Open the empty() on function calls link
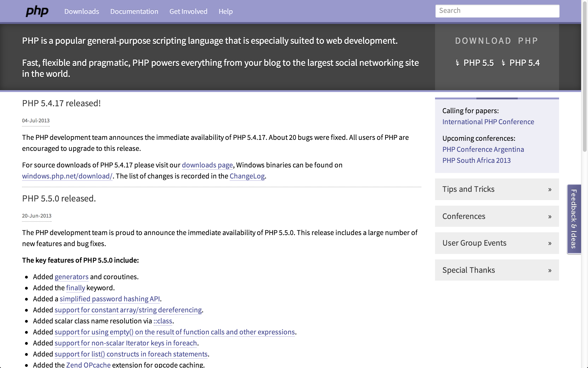The width and height of the screenshot is (588, 368). (175, 332)
